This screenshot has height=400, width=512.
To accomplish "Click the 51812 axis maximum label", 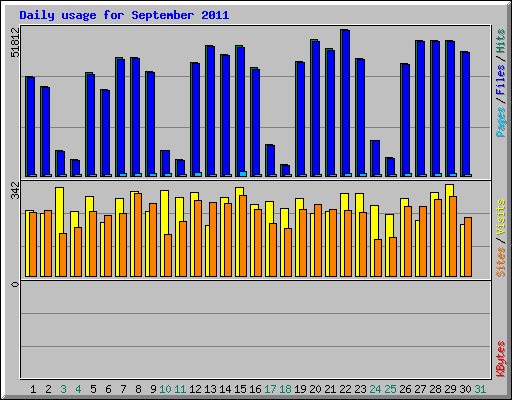I will (x=15, y=42).
